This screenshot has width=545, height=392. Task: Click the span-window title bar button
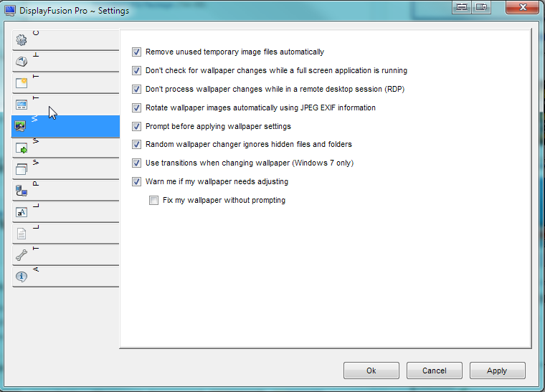point(462,6)
